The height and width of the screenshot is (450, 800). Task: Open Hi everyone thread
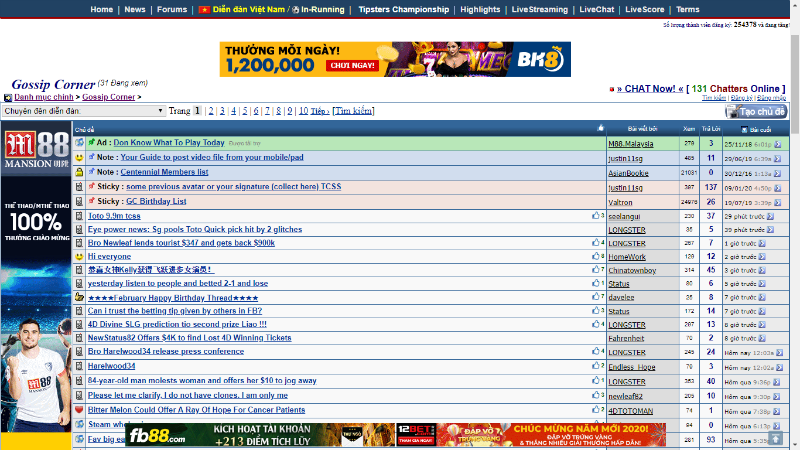tap(109, 256)
